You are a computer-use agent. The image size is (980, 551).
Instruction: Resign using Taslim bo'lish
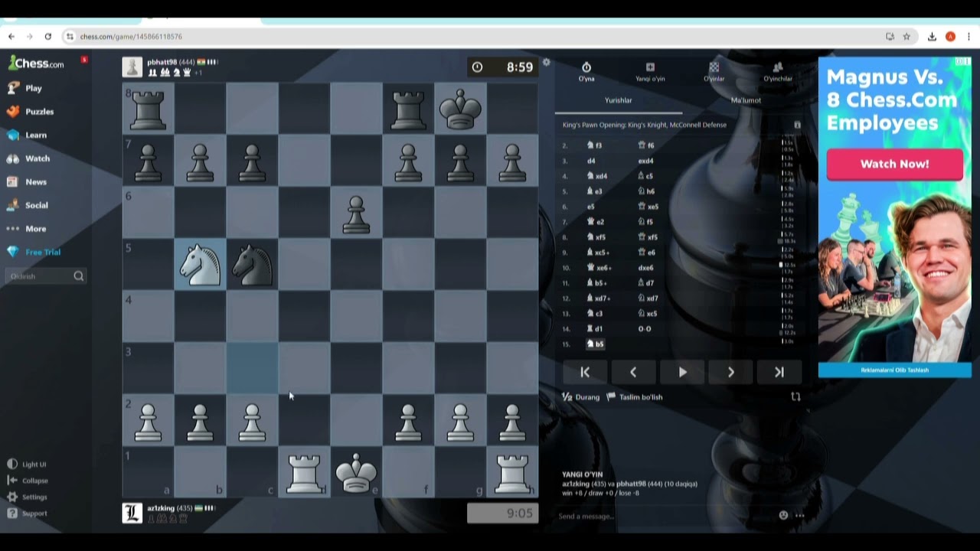[x=635, y=397]
